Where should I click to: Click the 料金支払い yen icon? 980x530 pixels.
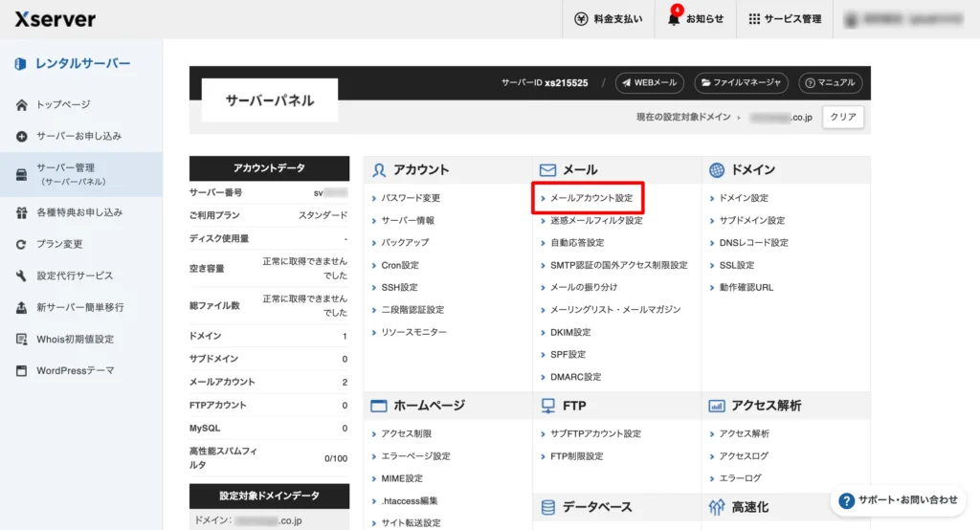[581, 19]
